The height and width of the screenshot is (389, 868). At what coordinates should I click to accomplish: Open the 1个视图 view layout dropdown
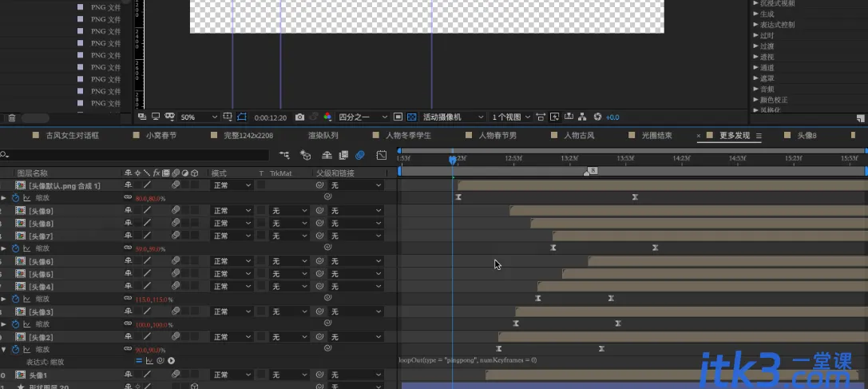click(x=511, y=117)
